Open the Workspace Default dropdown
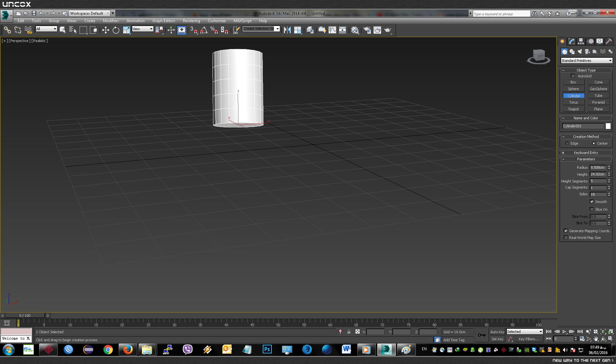Image resolution: width=616 pixels, height=364 pixels. [x=90, y=13]
